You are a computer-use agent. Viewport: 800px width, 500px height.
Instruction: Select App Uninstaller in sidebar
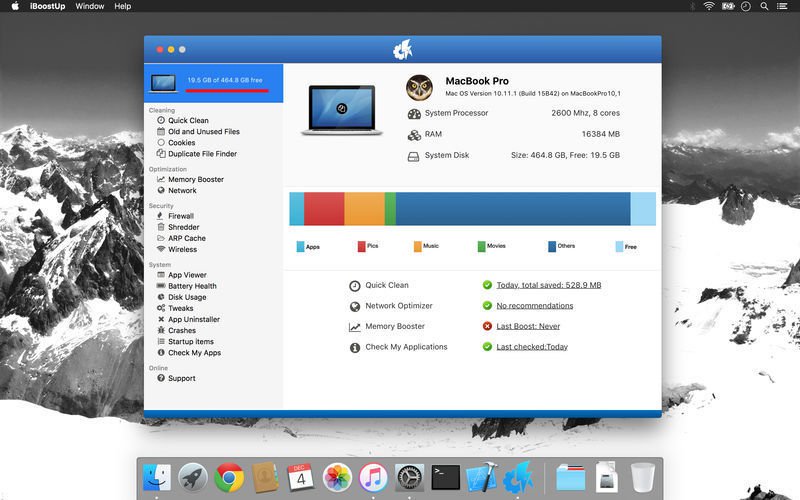193,319
